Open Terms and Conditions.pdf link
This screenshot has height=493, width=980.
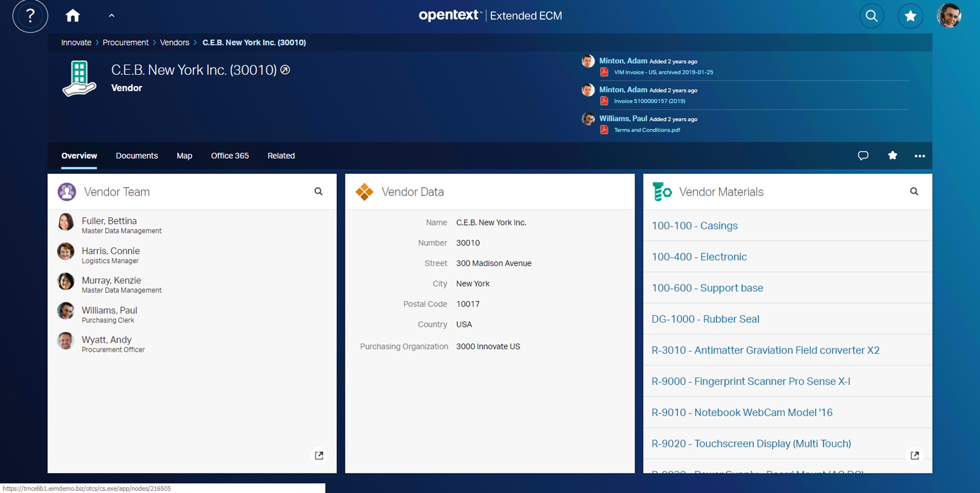click(647, 130)
